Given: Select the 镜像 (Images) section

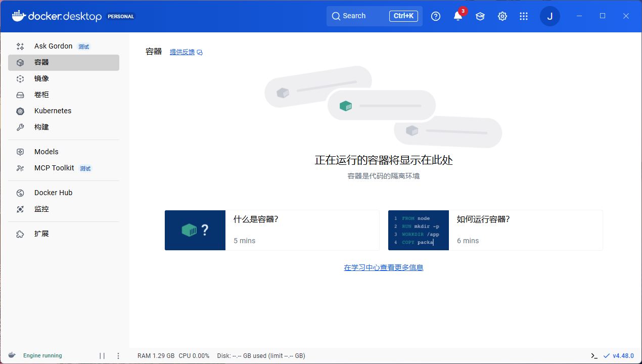Looking at the screenshot, I should (42, 78).
